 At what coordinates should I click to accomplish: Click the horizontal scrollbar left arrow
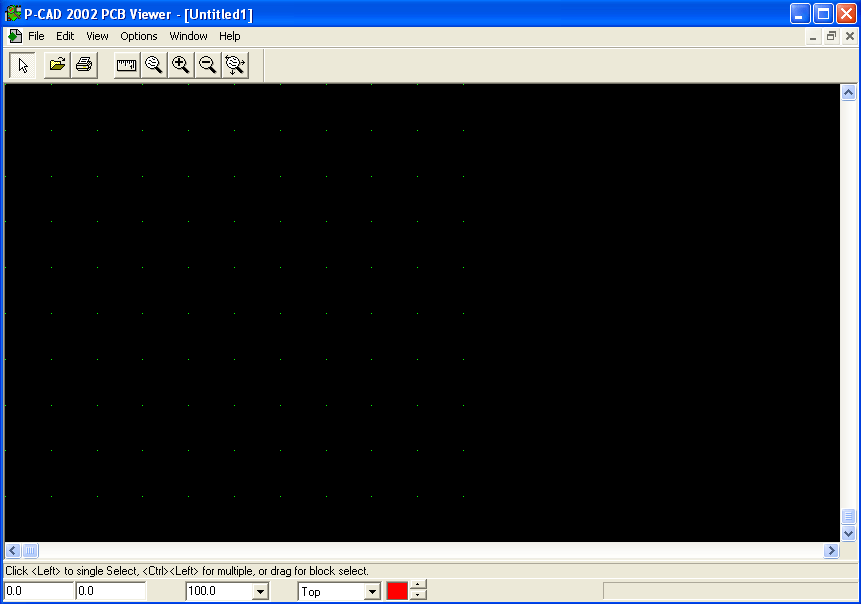tap(13, 550)
